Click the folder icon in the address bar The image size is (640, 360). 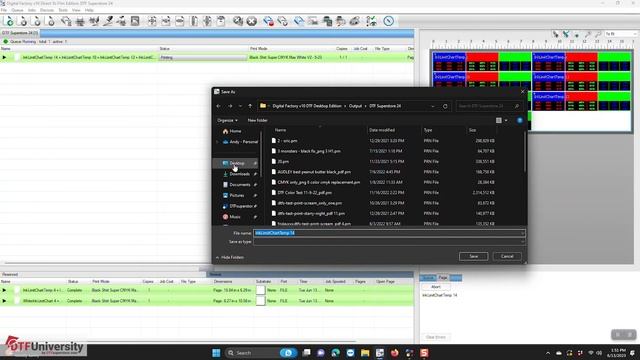pos(263,106)
